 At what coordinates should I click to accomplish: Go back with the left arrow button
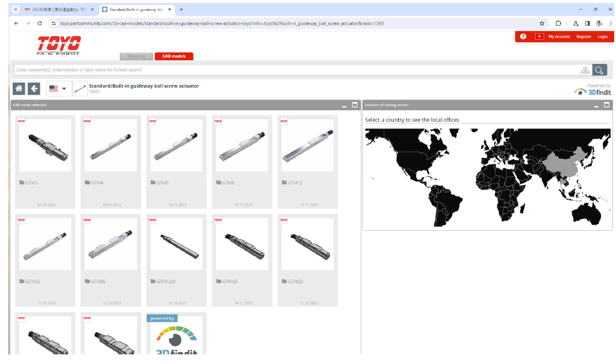[x=34, y=89]
